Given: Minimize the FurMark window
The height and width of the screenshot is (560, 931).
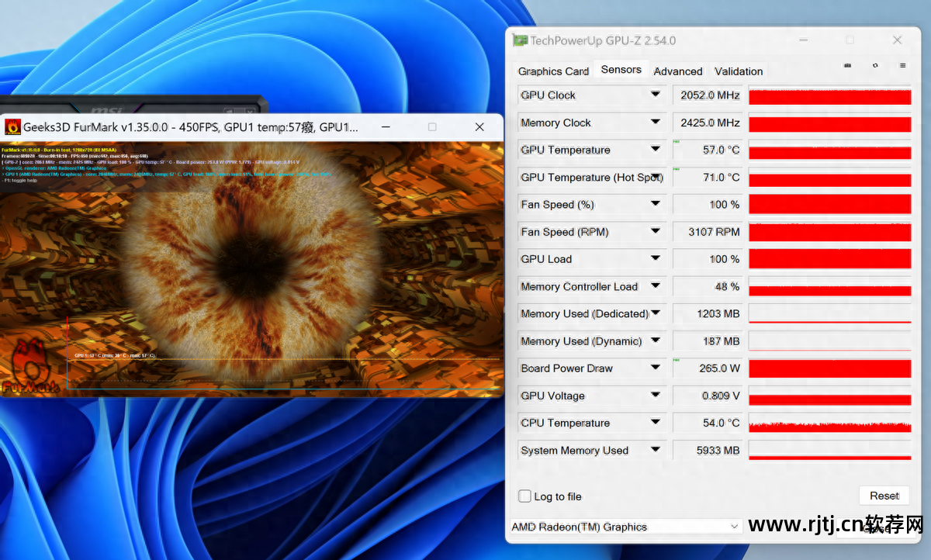Looking at the screenshot, I should tap(386, 126).
